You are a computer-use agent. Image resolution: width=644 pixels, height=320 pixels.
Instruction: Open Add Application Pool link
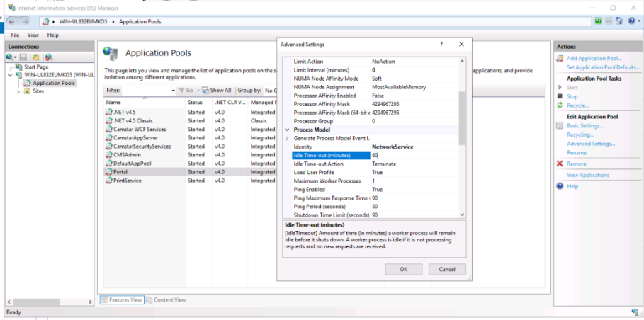coord(594,58)
